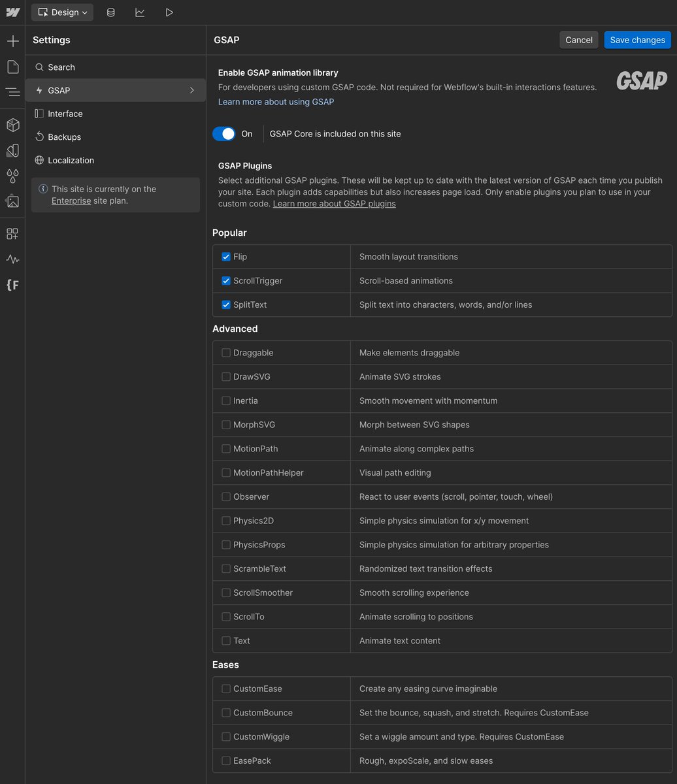Open the Style selectors droplets icon
Viewport: 677px width, 784px height.
coord(12,176)
